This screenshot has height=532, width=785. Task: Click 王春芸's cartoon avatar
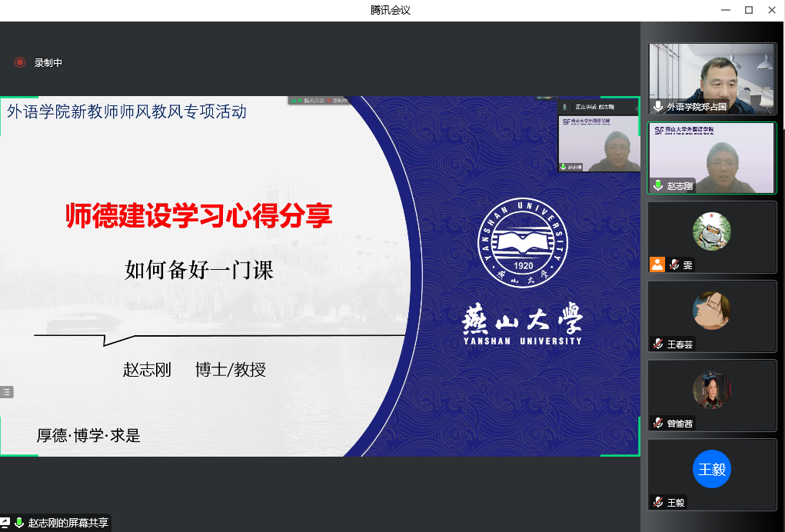pyautogui.click(x=712, y=310)
